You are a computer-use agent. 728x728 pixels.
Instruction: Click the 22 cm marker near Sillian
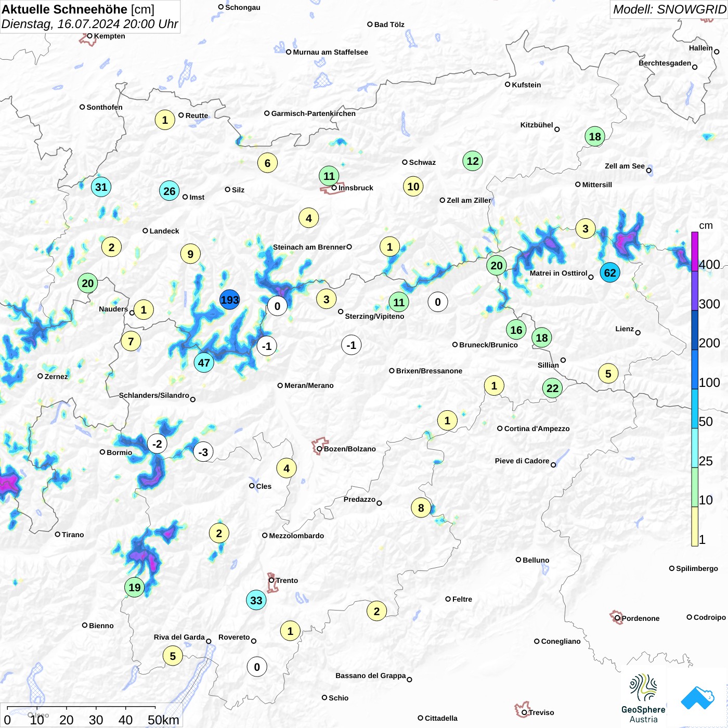coord(552,388)
